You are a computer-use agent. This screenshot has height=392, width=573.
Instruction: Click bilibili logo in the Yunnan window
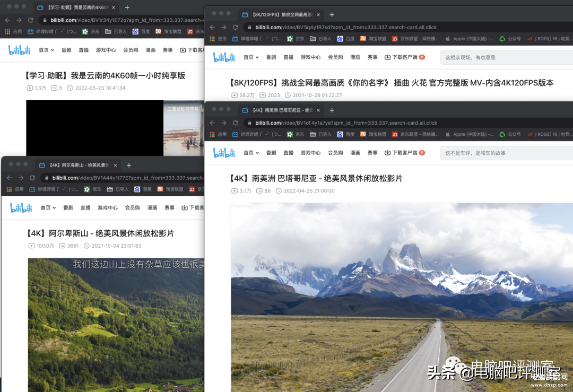tap(19, 50)
